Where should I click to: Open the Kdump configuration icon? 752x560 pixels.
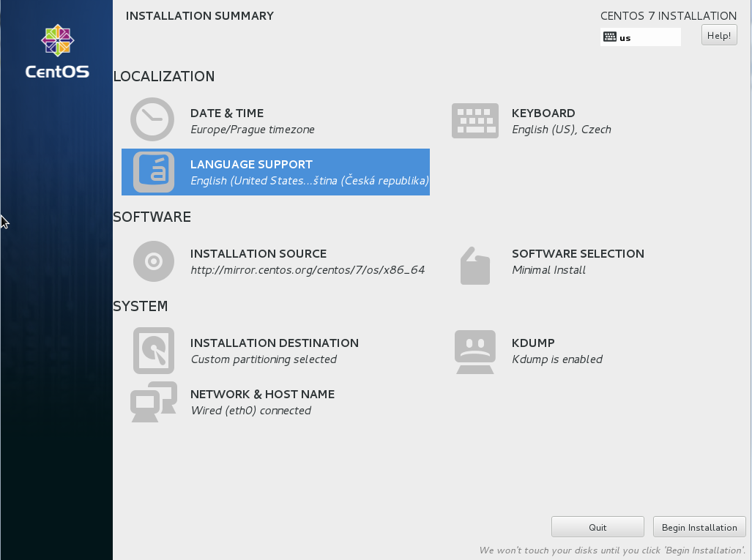pyautogui.click(x=474, y=351)
